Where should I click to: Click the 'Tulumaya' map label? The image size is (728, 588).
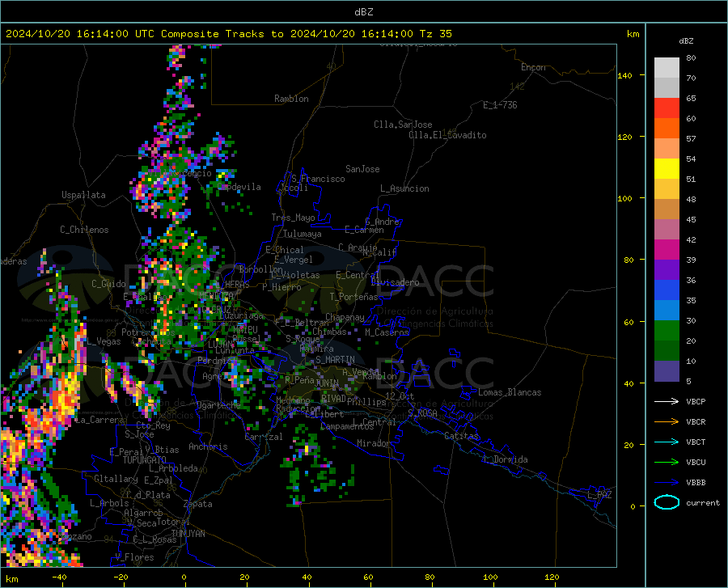click(303, 234)
